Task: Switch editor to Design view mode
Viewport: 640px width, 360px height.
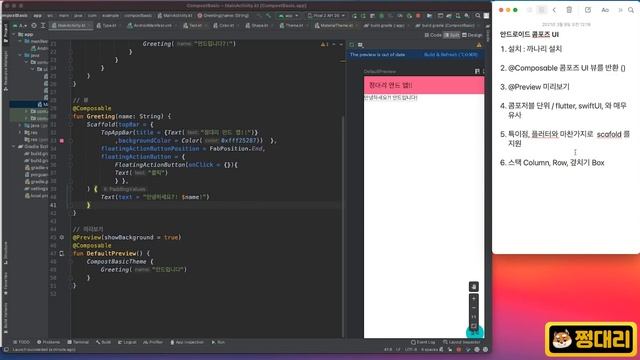Action: point(472,35)
